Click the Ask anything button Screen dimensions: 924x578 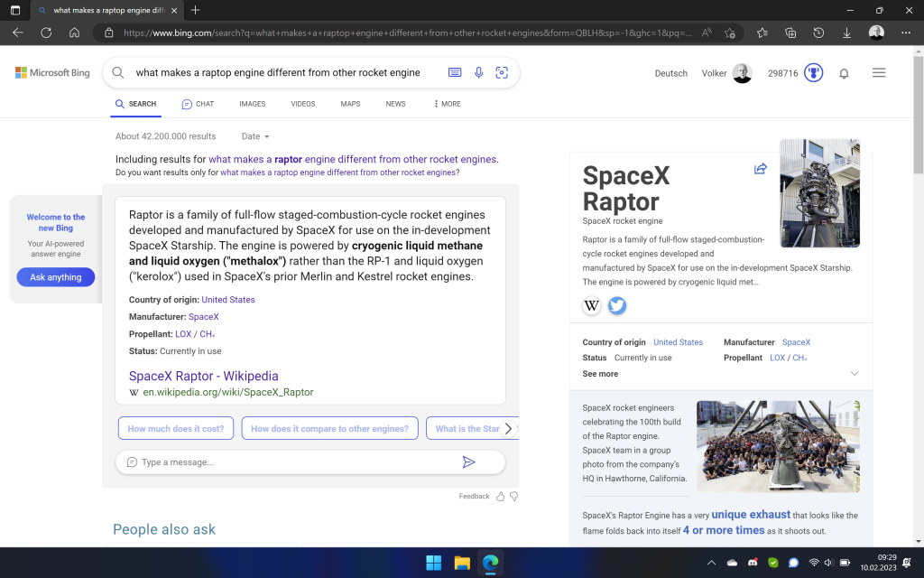pos(56,277)
